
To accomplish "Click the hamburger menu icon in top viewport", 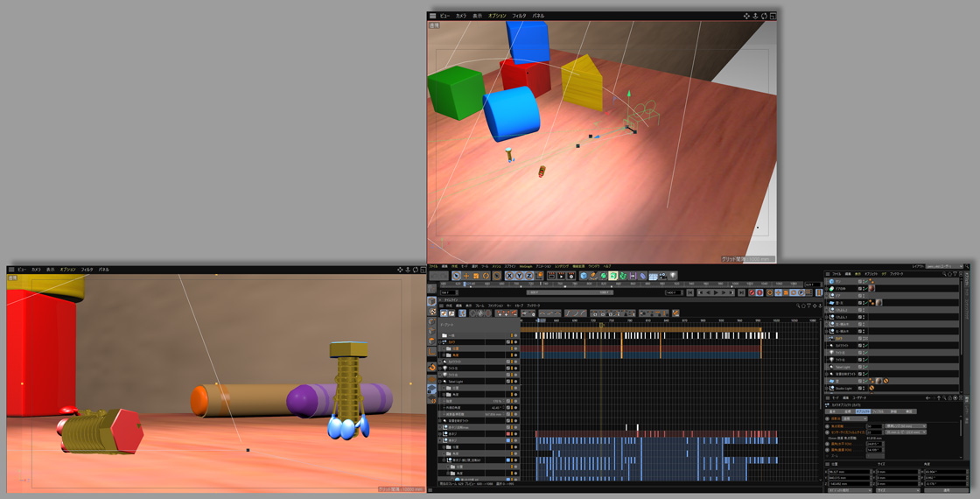I will tap(432, 16).
